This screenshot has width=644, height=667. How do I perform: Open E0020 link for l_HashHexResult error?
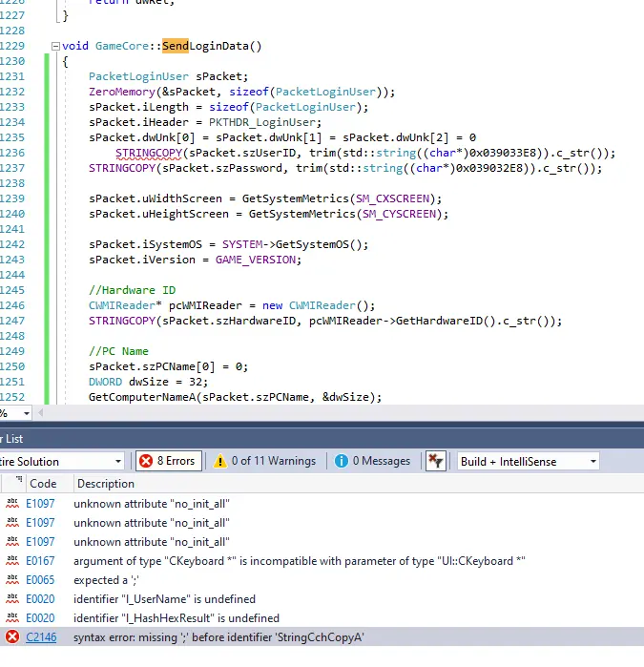(40, 618)
